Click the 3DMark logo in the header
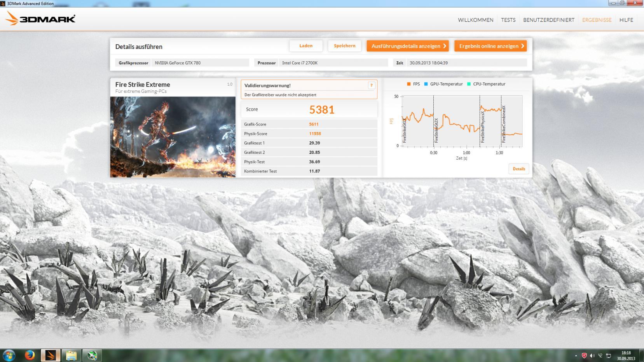This screenshot has height=362, width=644. tap(40, 18)
